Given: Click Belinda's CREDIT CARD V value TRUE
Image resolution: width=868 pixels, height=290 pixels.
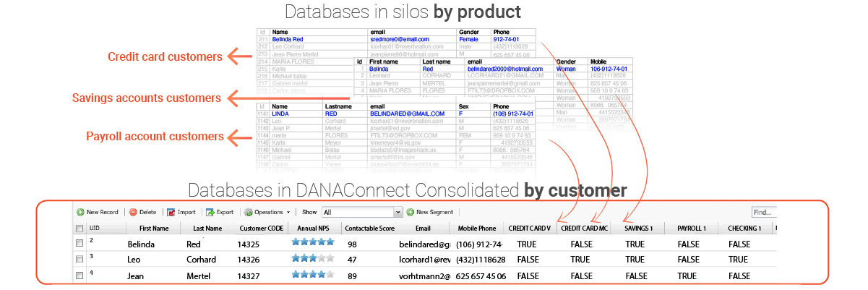Looking at the screenshot, I should pyautogui.click(x=527, y=244).
